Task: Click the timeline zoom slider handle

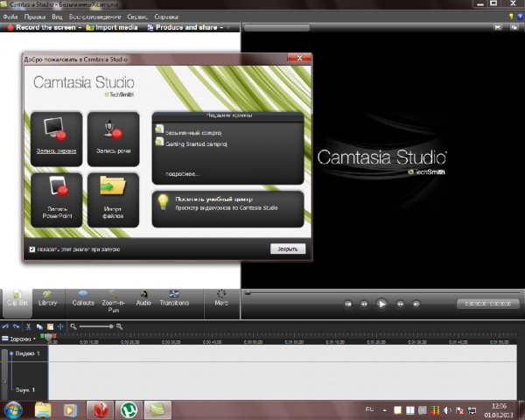Action: coord(111,326)
